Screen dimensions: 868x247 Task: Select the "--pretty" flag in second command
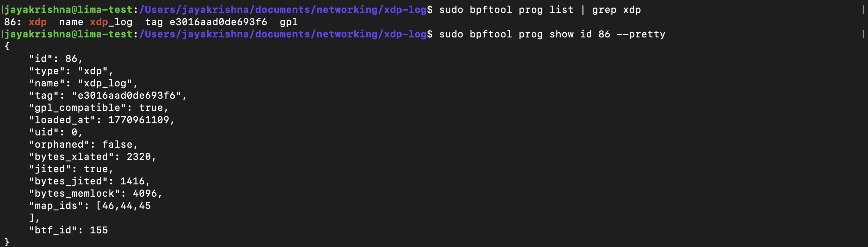pyautogui.click(x=641, y=34)
